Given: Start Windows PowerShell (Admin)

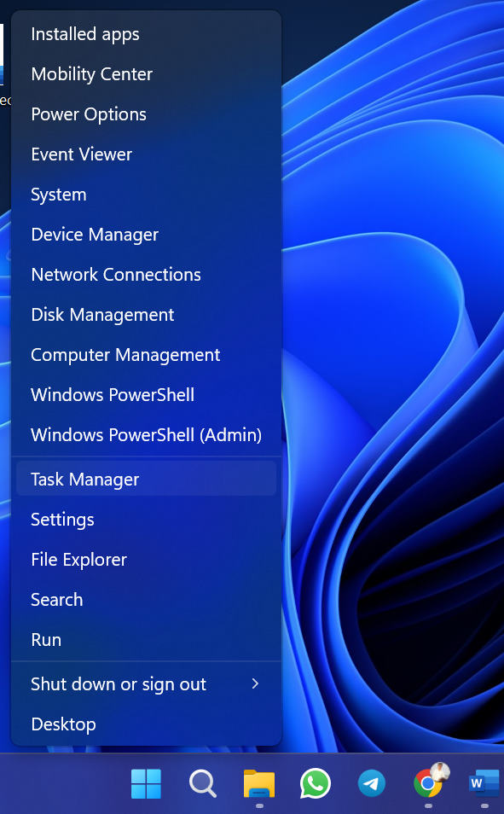Looking at the screenshot, I should tap(146, 435).
